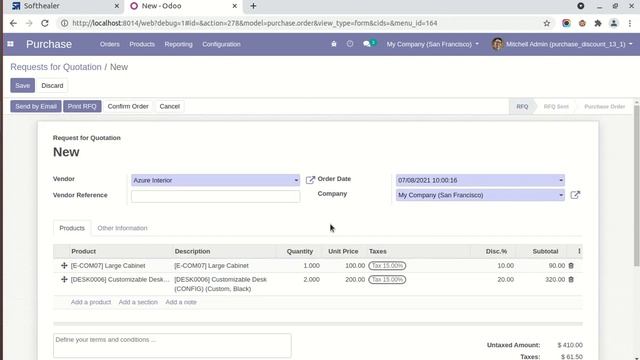Close the Softhealer tab
The width and height of the screenshot is (640, 360).
click(116, 6)
